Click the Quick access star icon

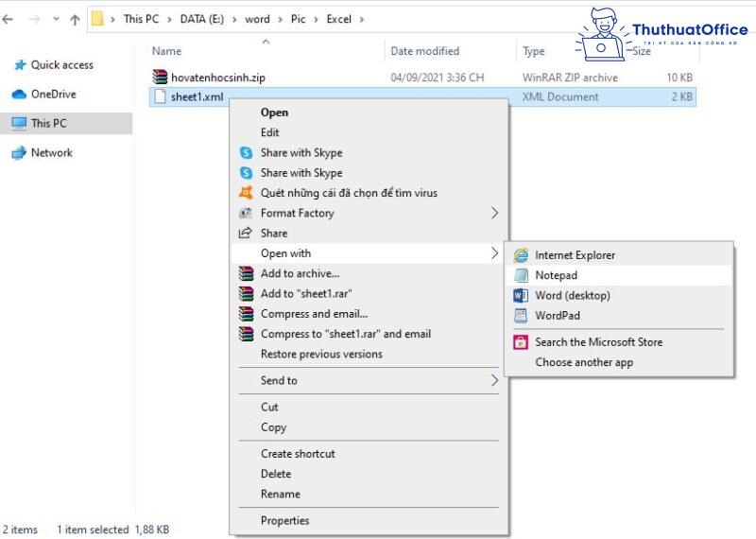(20, 64)
